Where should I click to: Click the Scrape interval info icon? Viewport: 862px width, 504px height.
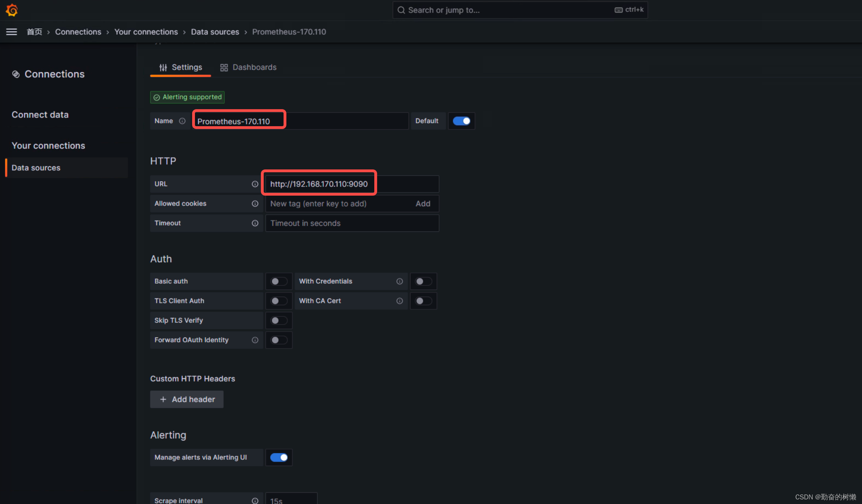coord(255,500)
